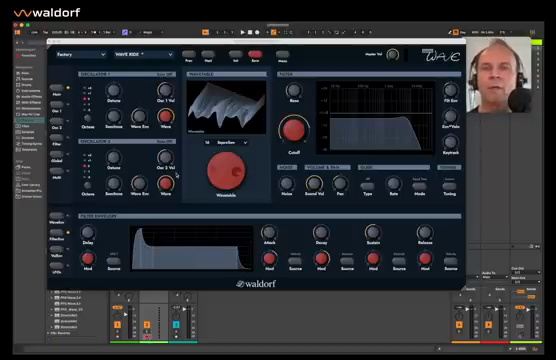This screenshot has width=556, height=360.
Task: Click the Master Vol knob
Action: (393, 54)
